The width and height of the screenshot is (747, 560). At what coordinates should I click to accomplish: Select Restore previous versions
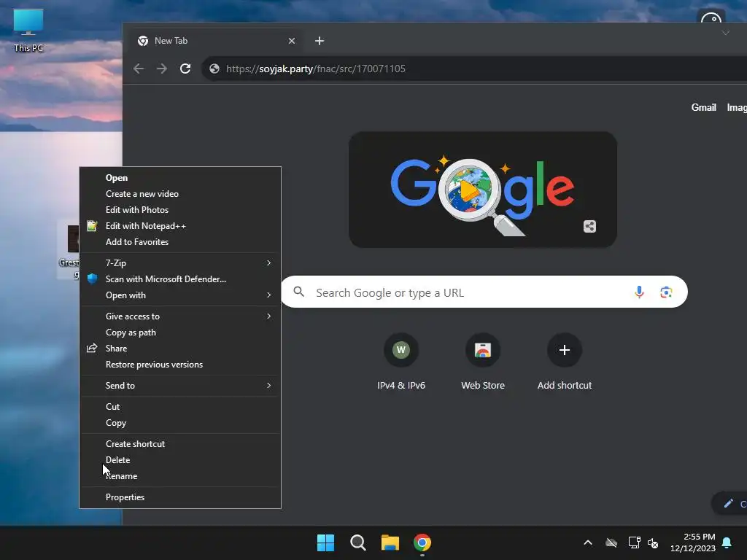coord(180,365)
